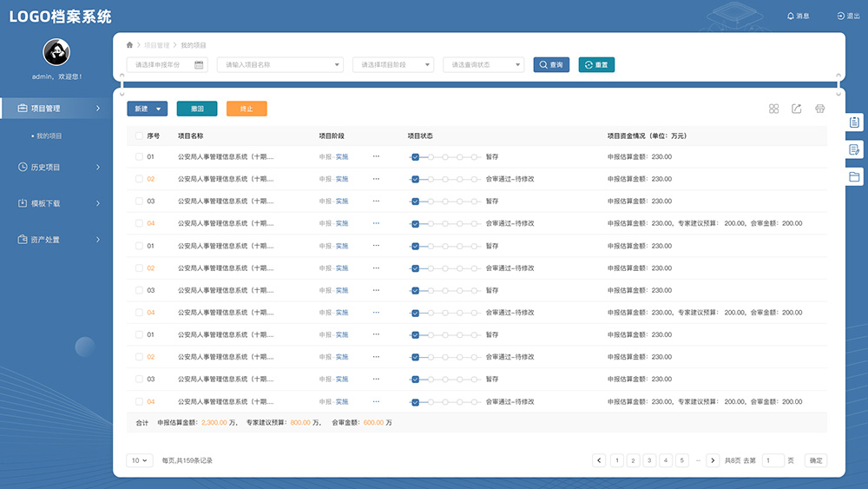
Task: Click the 600.00 review amount total
Action: (x=373, y=422)
